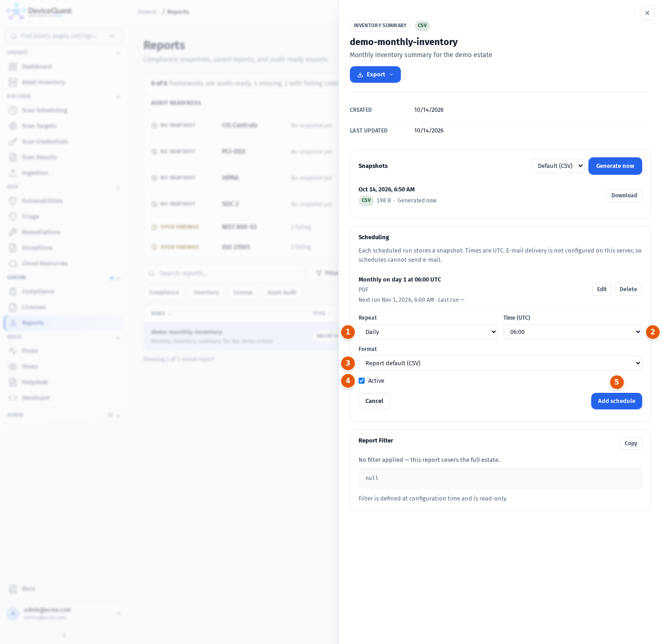The image size is (662, 644).
Task: Toggle the Active checkbox
Action: click(362, 381)
